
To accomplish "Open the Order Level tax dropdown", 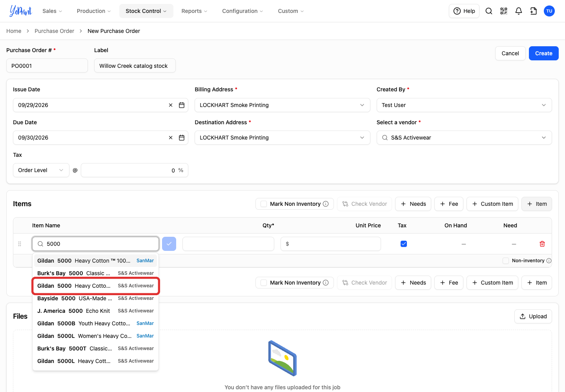I will click(x=41, y=170).
